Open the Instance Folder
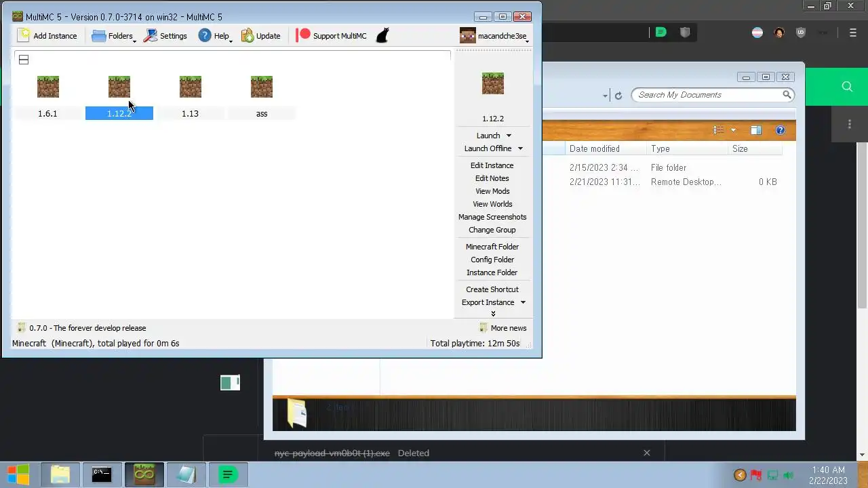Screen dimensions: 868x488 click(492, 272)
